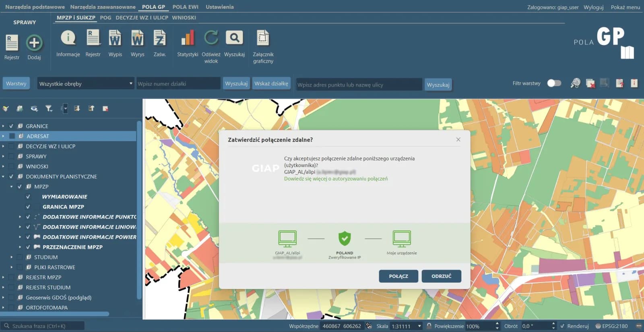
Task: Click the green Dodaj plus icon
Action: (x=34, y=43)
